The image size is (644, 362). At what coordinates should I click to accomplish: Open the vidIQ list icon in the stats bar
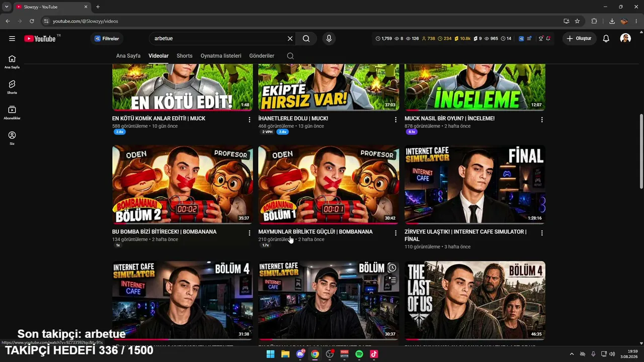529,39
